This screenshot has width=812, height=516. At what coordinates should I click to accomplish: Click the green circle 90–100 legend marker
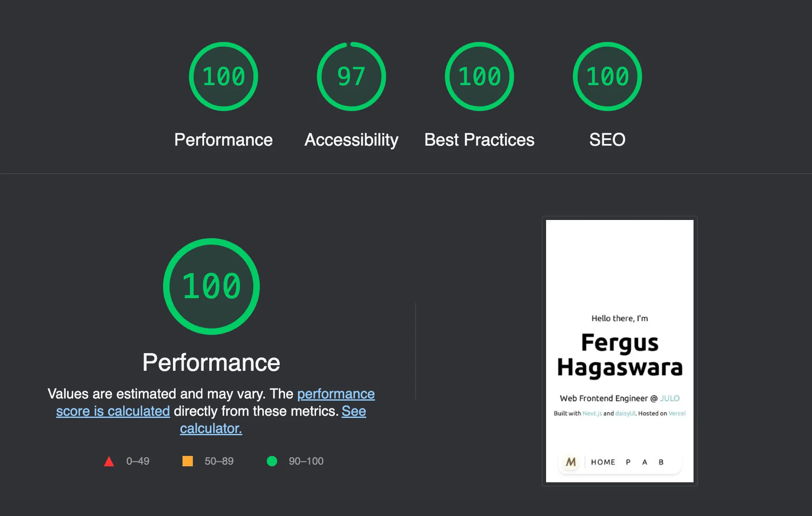point(272,461)
